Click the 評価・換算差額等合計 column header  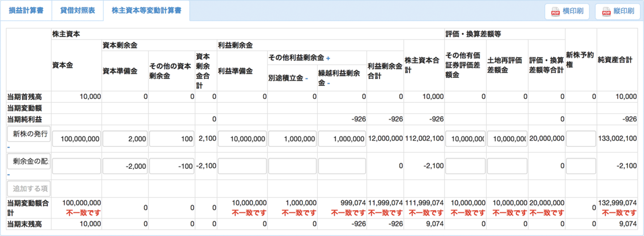coord(546,65)
